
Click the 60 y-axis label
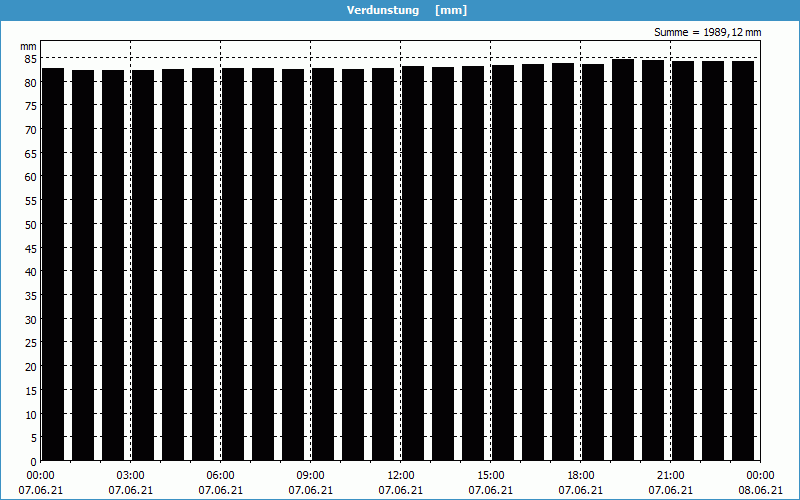(31, 177)
